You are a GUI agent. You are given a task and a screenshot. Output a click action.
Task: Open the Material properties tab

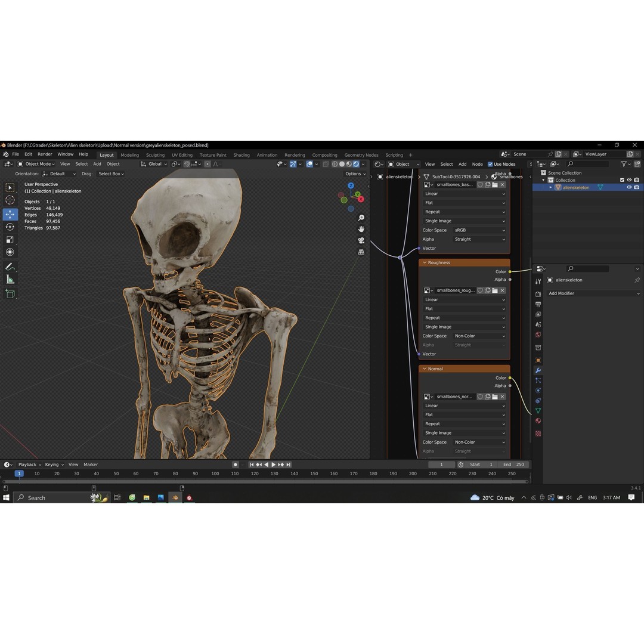click(538, 421)
